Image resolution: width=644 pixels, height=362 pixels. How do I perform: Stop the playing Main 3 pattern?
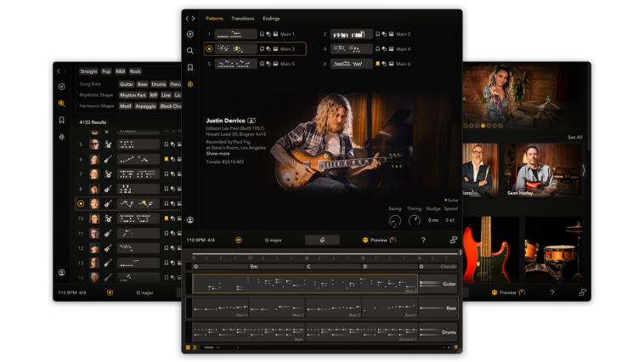click(209, 49)
